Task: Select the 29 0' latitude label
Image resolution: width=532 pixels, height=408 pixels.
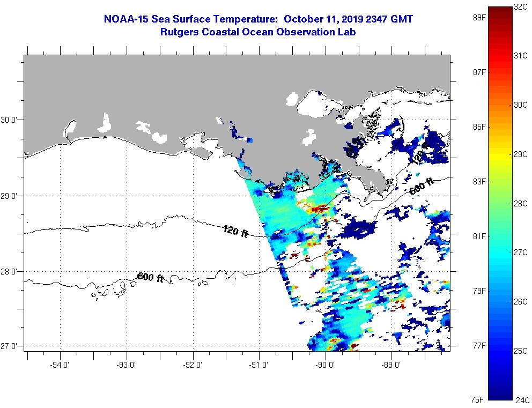Action: (9, 196)
